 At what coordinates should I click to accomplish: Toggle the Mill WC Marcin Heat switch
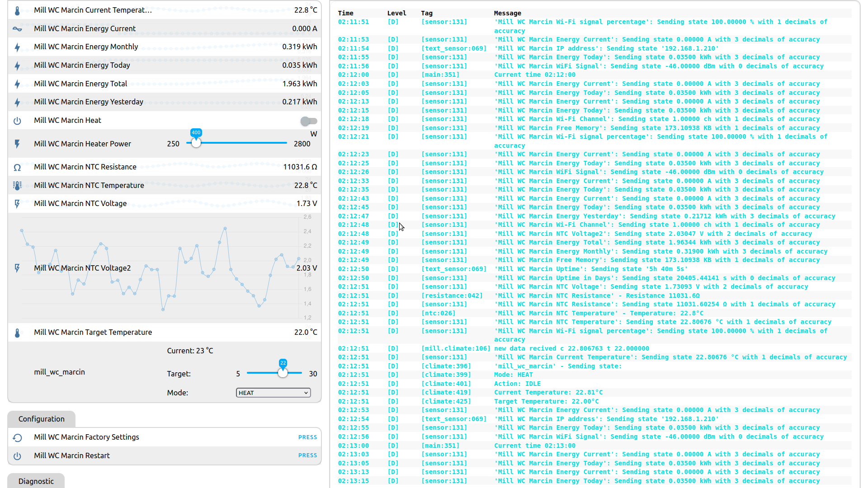click(309, 121)
